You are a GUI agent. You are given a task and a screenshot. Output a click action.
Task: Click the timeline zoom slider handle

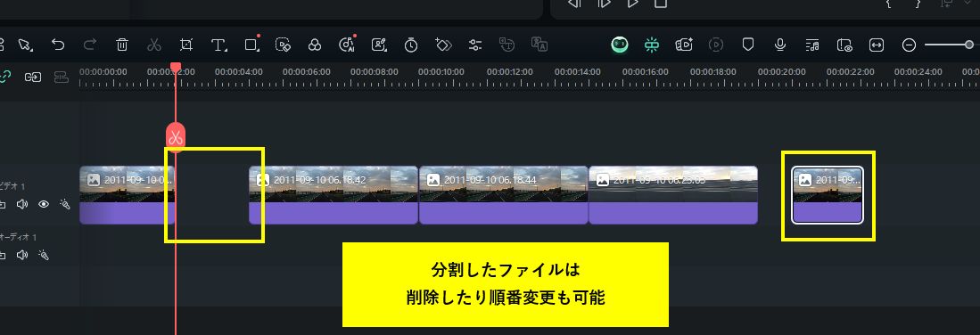pos(968,45)
